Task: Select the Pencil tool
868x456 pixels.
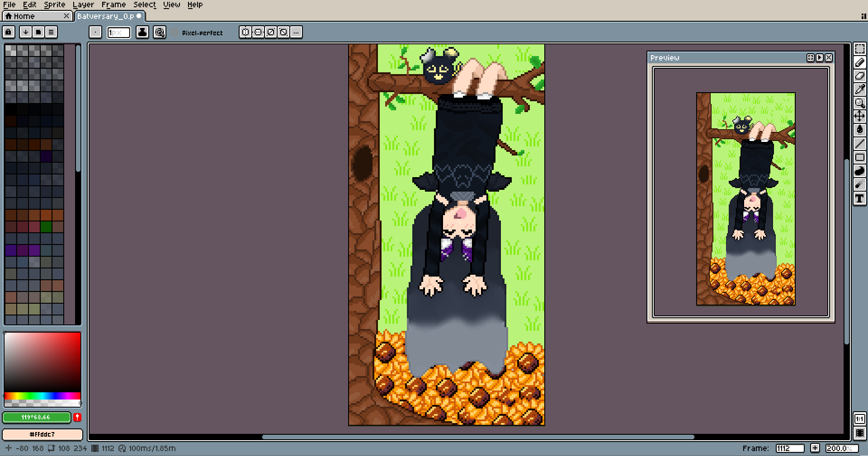Action: point(859,62)
